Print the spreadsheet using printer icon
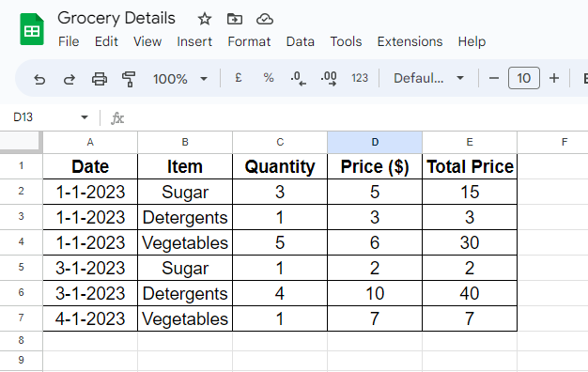This screenshot has height=372, width=588. point(100,79)
